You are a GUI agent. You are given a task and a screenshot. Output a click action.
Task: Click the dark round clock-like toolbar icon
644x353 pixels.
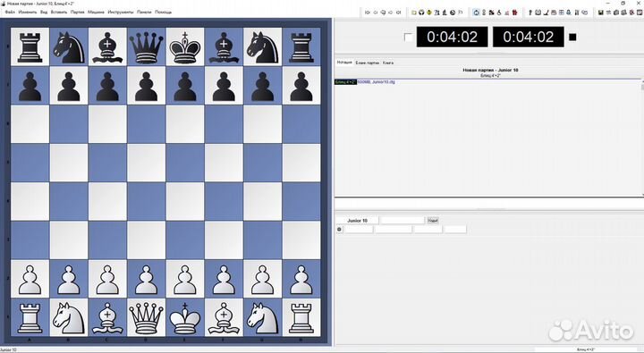453,13
